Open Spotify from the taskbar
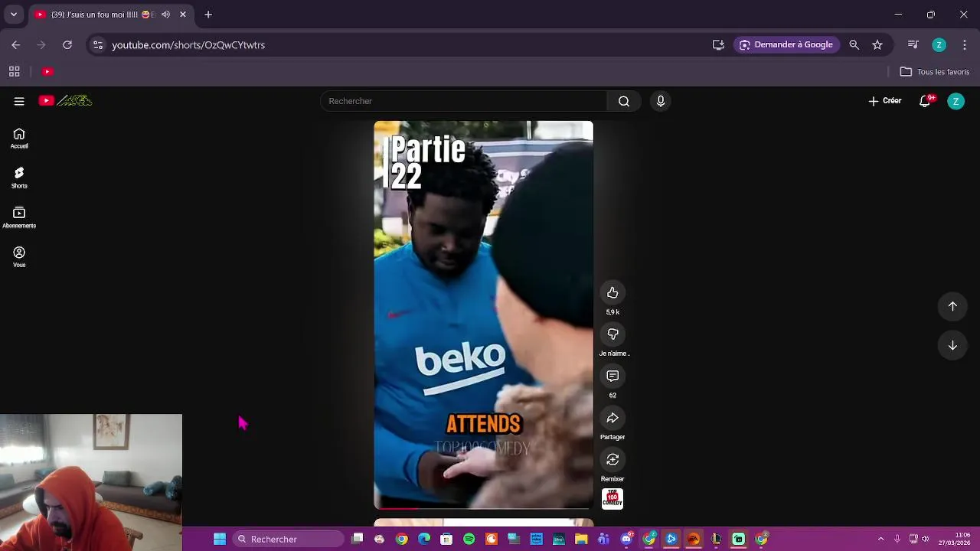 click(x=469, y=540)
